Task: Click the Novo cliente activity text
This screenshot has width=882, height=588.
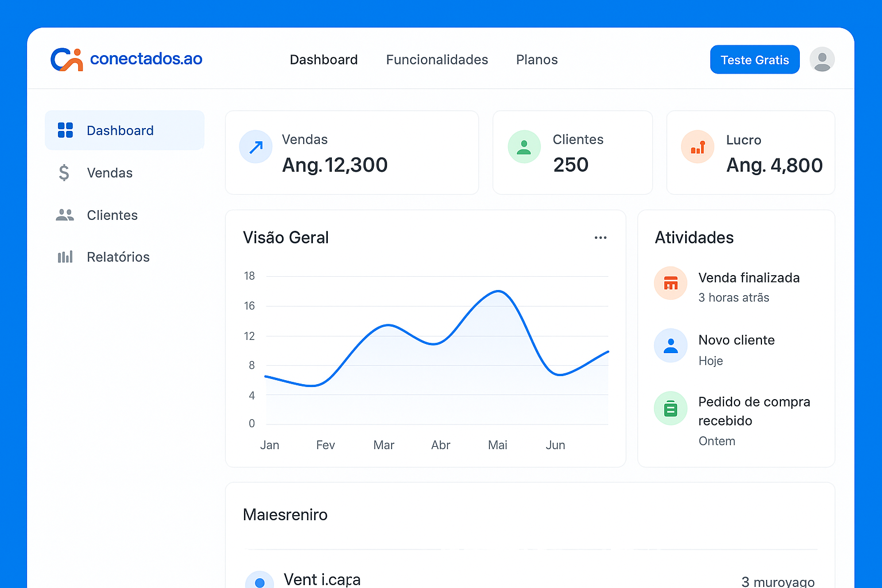Action: [x=737, y=340]
